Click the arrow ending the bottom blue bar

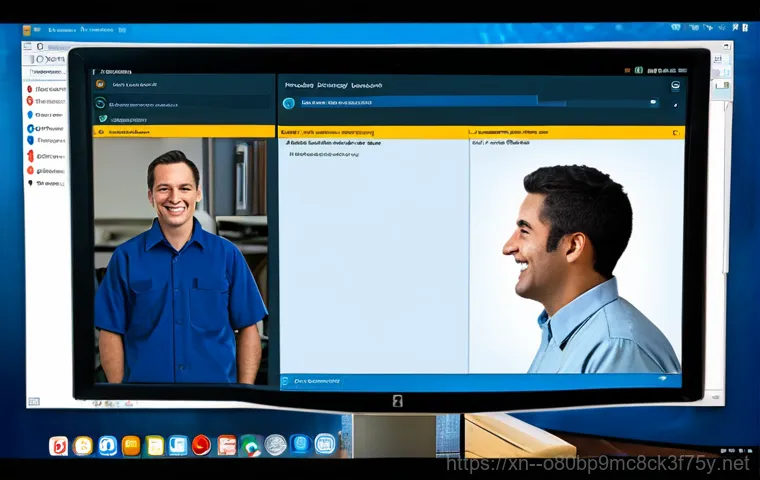point(663,378)
